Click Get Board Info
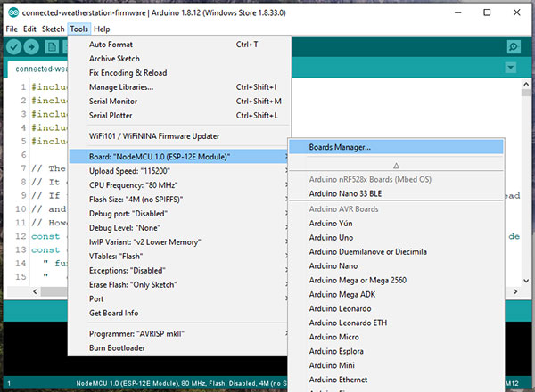The width and height of the screenshot is (535, 392). click(114, 313)
